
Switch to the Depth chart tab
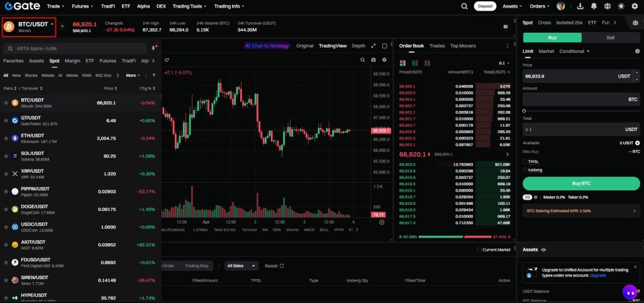[x=358, y=46]
